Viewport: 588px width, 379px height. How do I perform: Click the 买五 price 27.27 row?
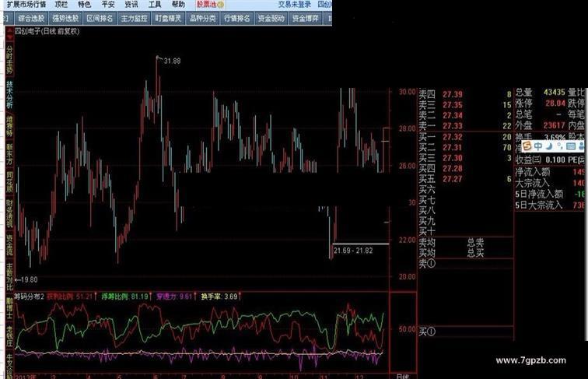click(x=465, y=179)
